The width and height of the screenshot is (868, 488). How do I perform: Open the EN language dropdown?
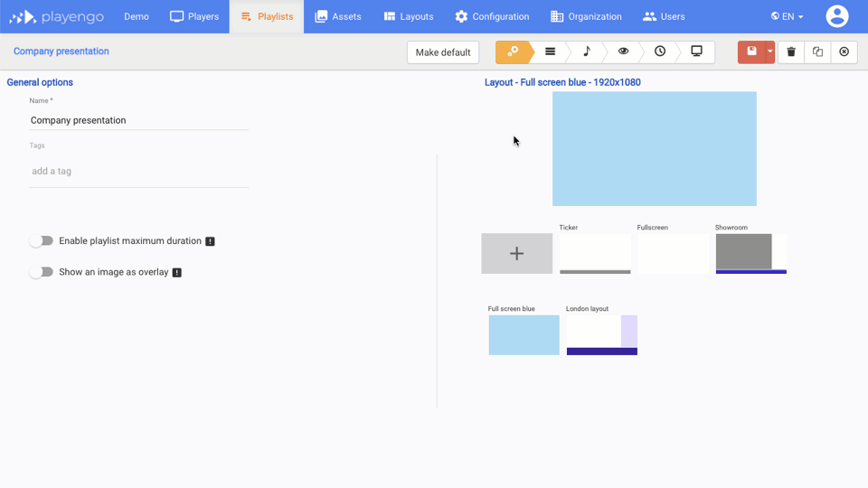pos(787,16)
